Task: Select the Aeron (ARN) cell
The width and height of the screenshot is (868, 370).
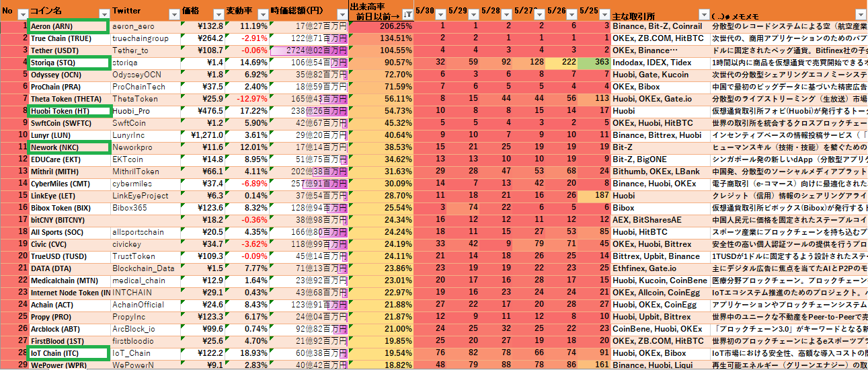Action: tap(69, 26)
